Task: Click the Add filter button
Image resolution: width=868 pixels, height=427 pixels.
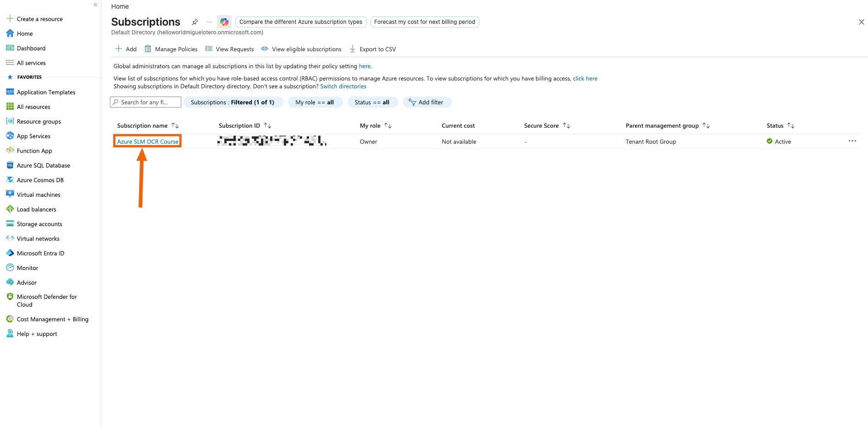Action: tap(427, 102)
